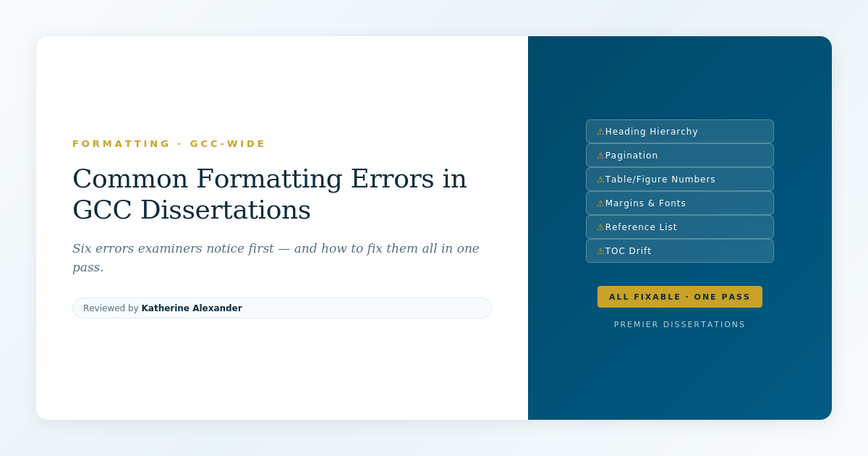868x456 pixels.
Task: Click the Reviewed by Katherine Alexander pill
Action: coord(282,308)
